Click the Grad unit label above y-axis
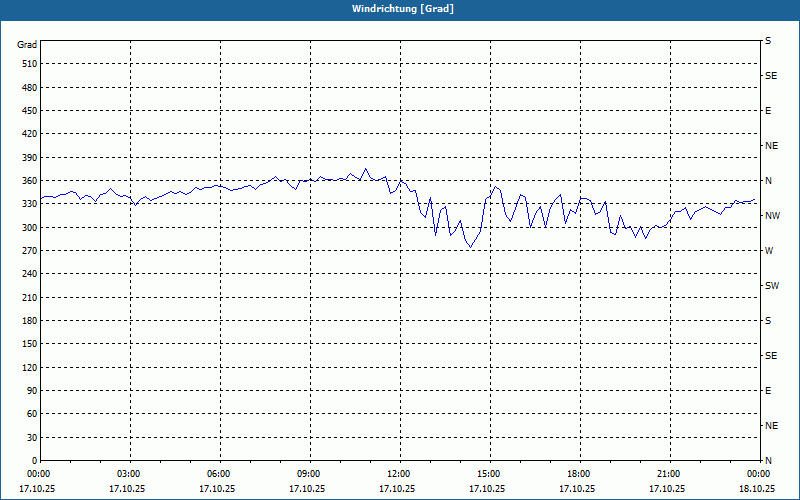 point(27,45)
